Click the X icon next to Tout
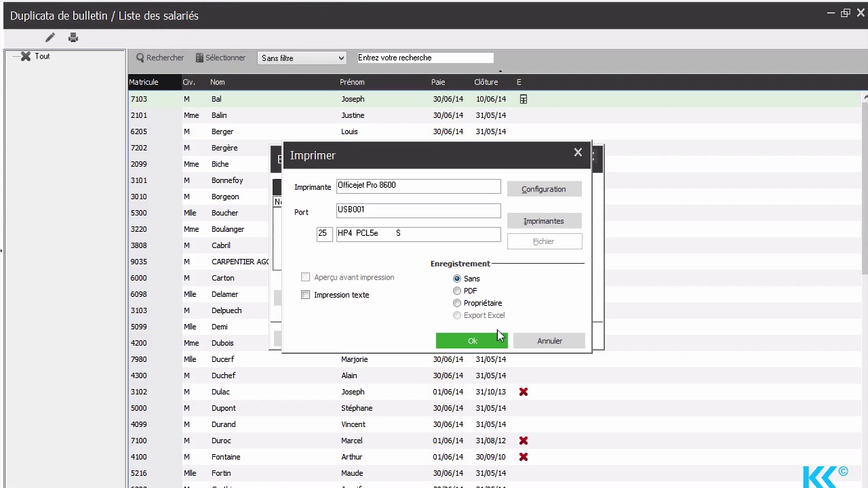868x488 pixels. click(x=26, y=56)
